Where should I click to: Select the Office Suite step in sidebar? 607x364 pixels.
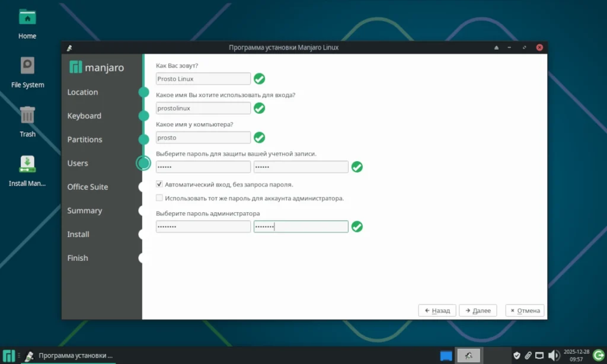coord(88,187)
